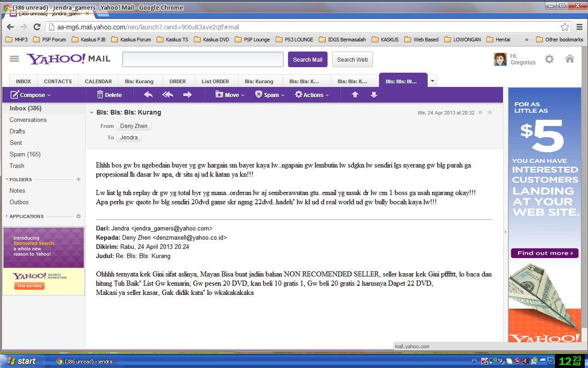Open the Notes folder
The height and width of the screenshot is (368, 588).
coord(17,190)
